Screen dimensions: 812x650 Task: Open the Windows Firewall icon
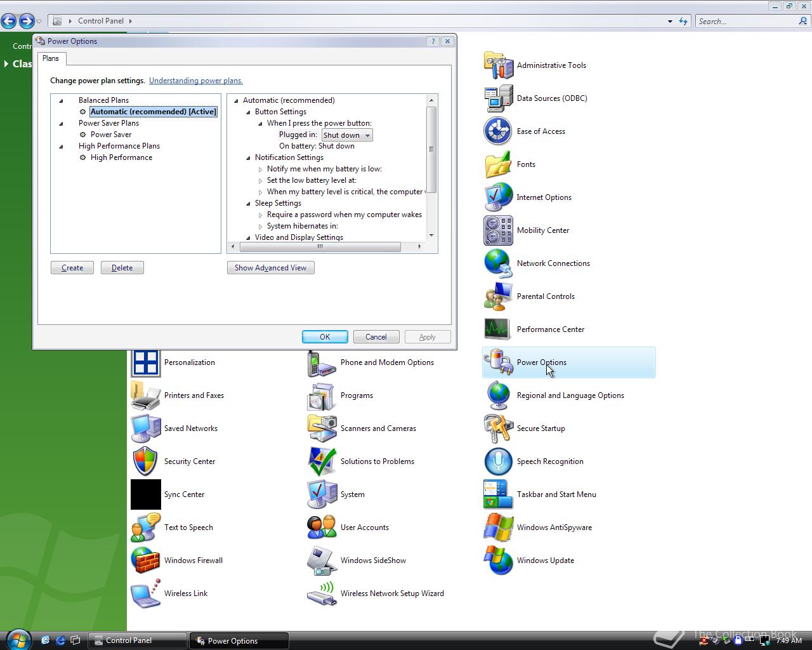click(145, 560)
